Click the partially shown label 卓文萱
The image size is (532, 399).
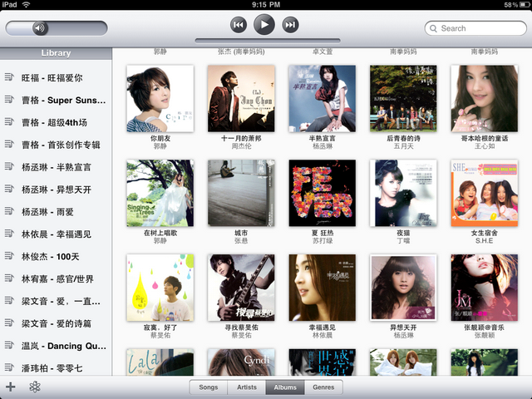click(x=323, y=52)
